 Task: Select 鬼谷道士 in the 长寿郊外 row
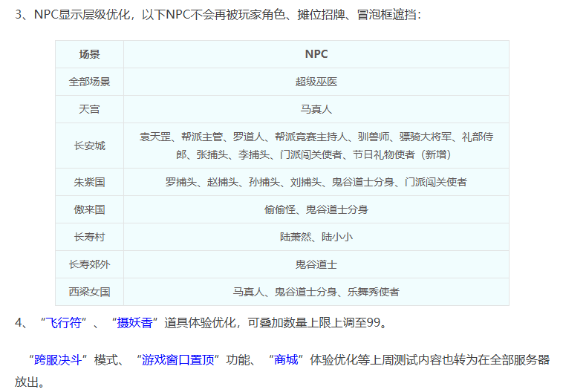pos(316,264)
